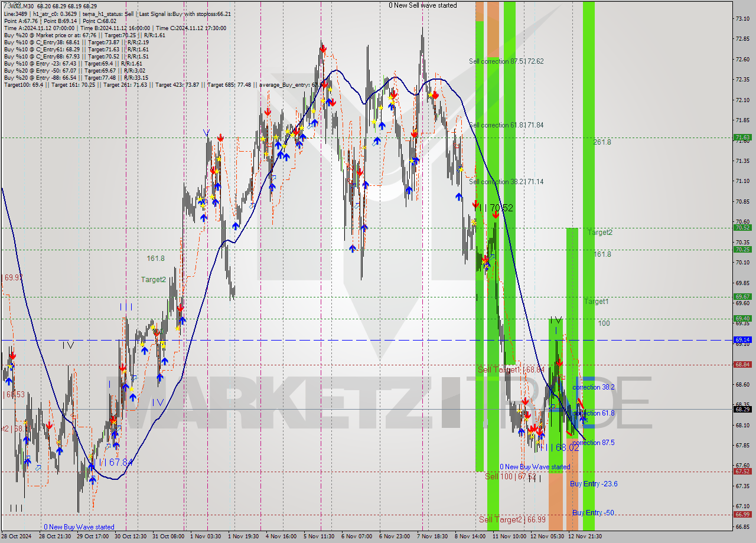Select the 'Buy Entry -50' label

tap(593, 513)
